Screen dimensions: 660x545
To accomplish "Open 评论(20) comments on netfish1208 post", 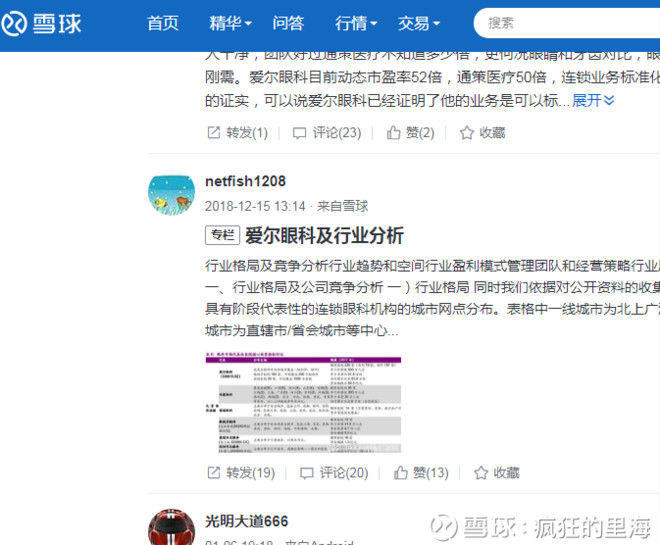I will click(334, 473).
